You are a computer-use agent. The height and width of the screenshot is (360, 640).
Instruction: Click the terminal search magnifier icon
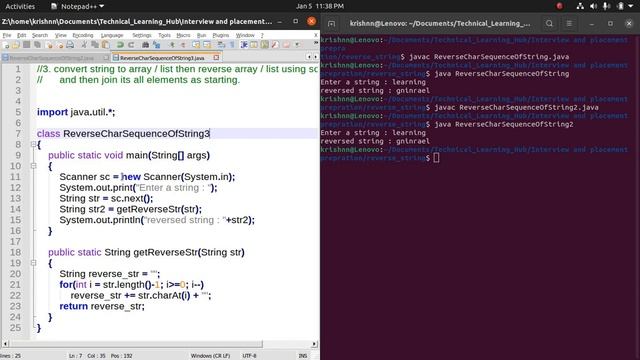[549, 24]
